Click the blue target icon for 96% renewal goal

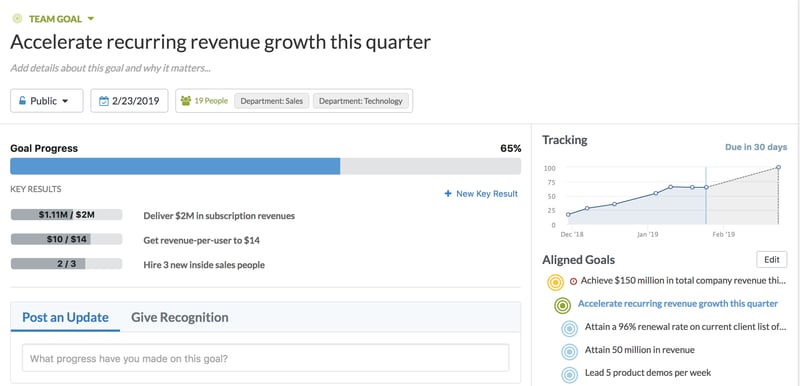point(569,328)
